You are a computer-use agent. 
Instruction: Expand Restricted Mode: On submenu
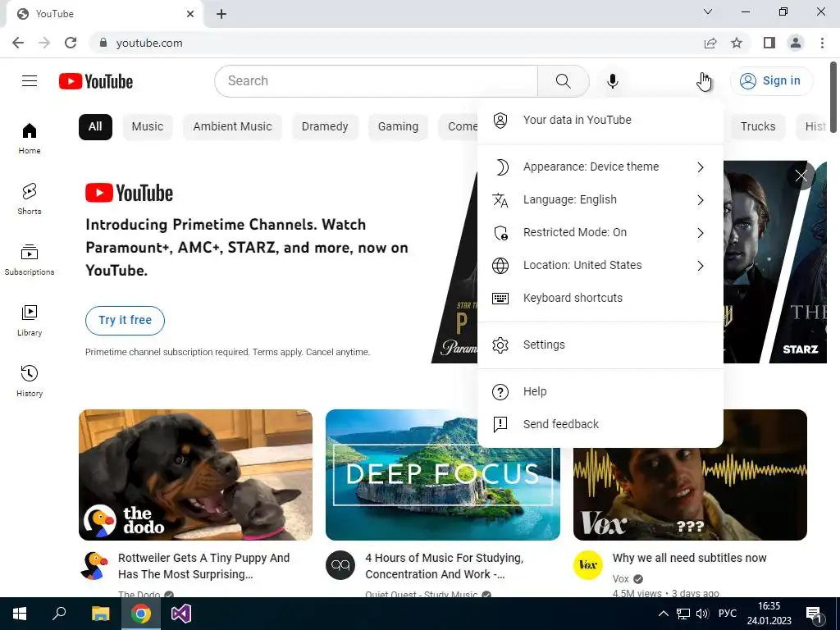(600, 232)
